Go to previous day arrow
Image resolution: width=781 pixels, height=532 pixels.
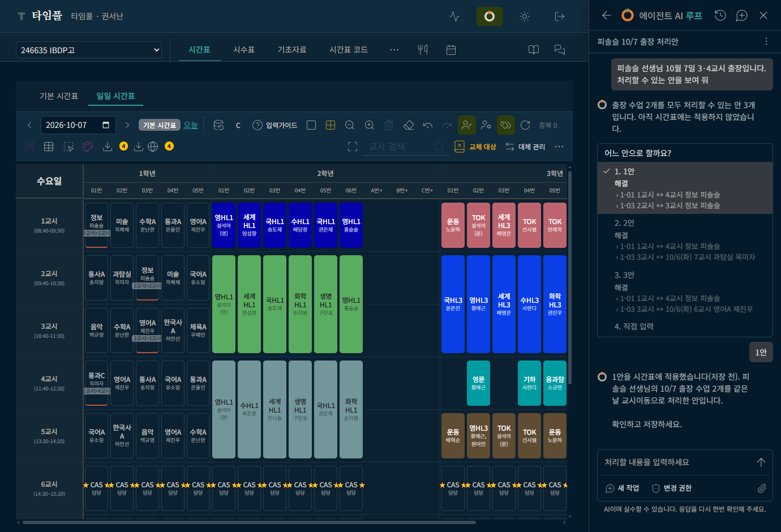pyautogui.click(x=29, y=125)
